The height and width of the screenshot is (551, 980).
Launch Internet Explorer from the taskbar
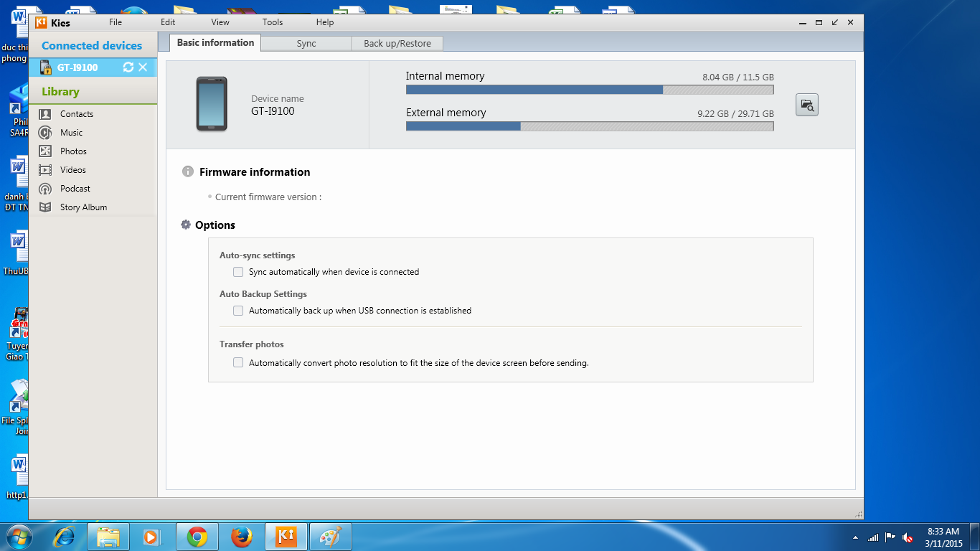65,537
